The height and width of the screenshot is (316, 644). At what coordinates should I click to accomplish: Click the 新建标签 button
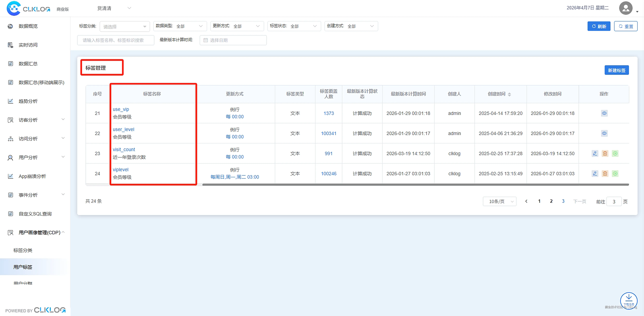[616, 70]
